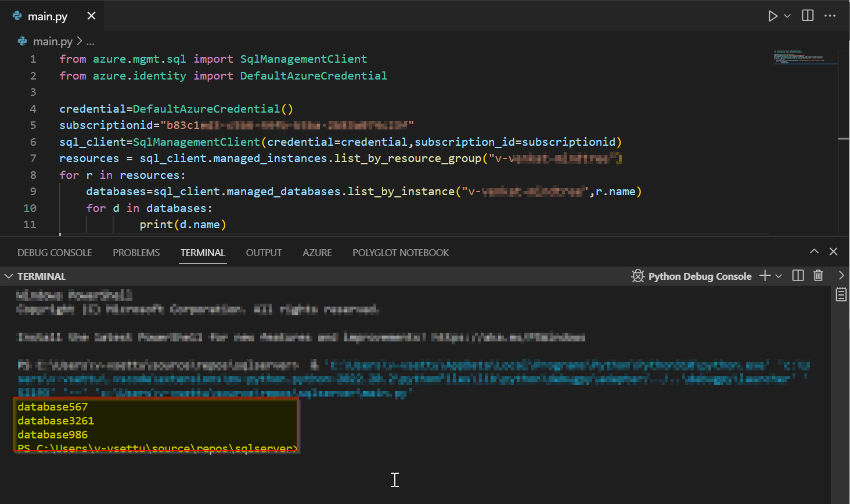Viewport: 850px width, 504px height.
Task: Split the terminal pane
Action: coord(798,276)
